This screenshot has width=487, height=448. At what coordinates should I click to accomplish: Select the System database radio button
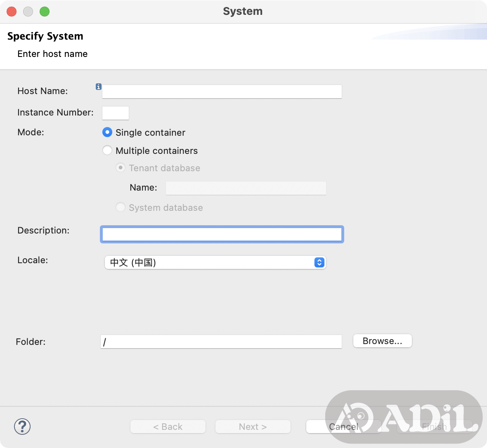121,207
